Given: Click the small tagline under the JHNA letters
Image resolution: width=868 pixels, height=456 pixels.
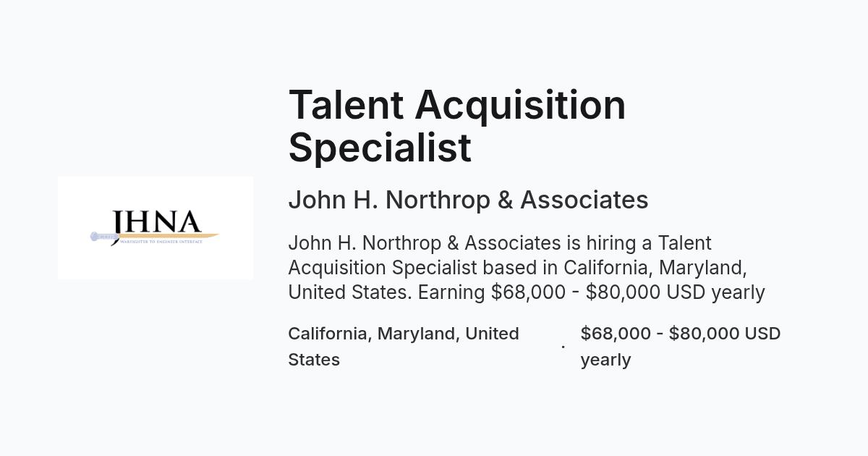Looking at the screenshot, I should point(161,242).
